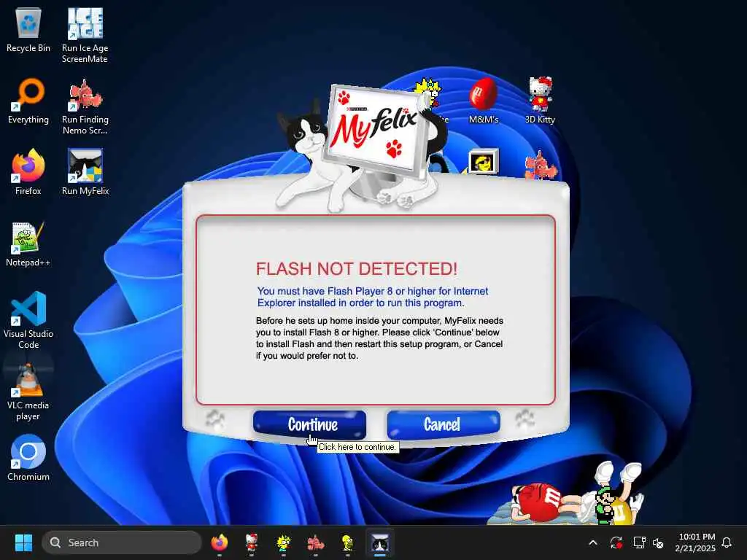Select the sunglasses smiley monitor desktop icon
This screenshot has height=560, width=747.
pos(484,162)
